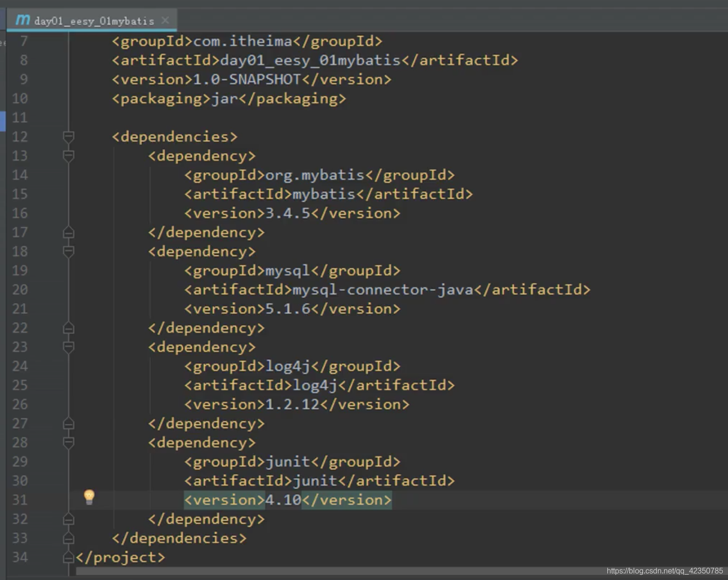Screen dimensions: 728x580
Task: Collapse the <dependencies> block fold marker on line 12
Action: click(x=69, y=137)
